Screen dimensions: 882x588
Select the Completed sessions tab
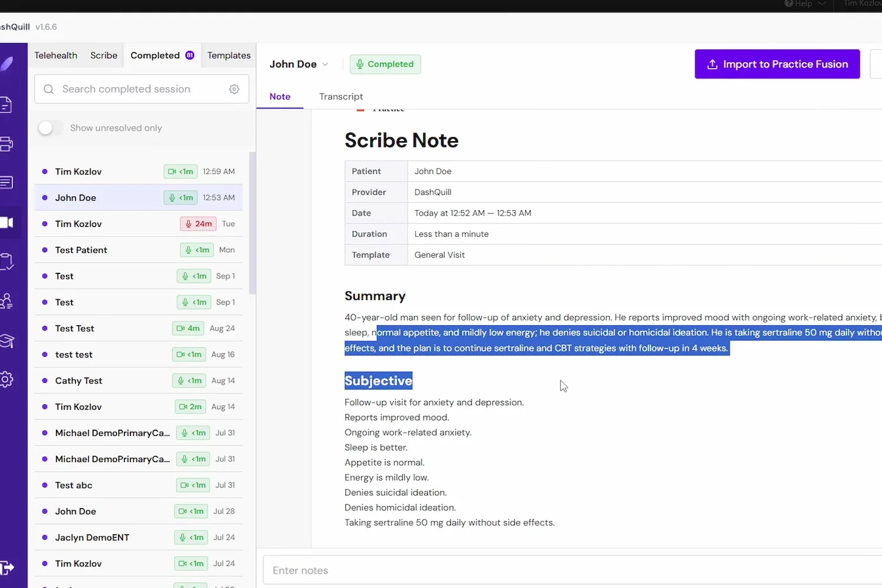(162, 55)
